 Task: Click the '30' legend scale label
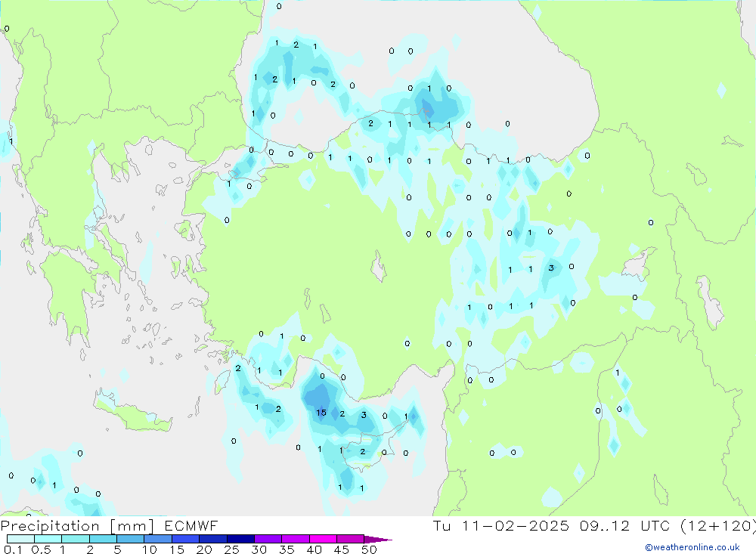[x=259, y=549]
